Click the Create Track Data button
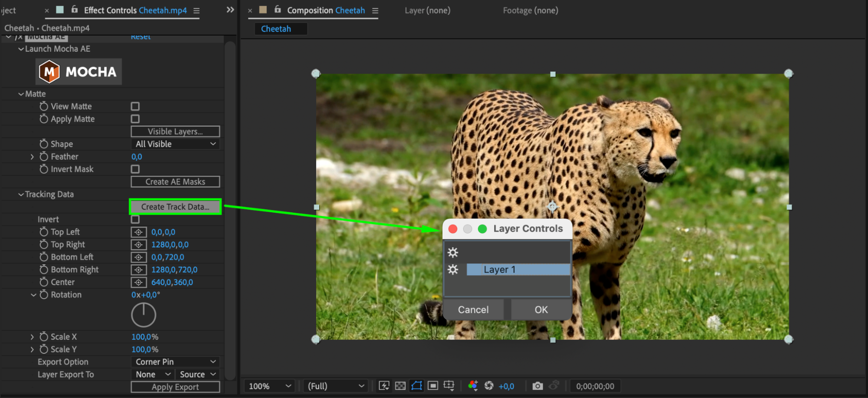This screenshot has width=868, height=398. [175, 207]
